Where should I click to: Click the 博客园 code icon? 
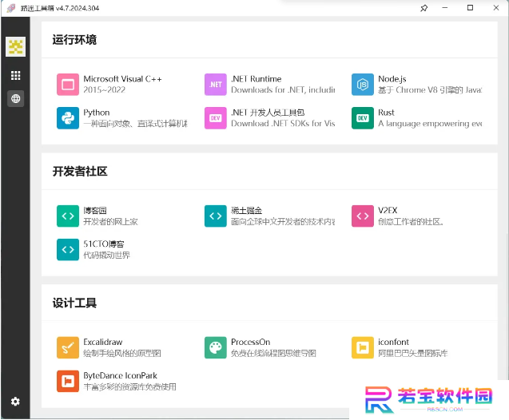pyautogui.click(x=68, y=216)
